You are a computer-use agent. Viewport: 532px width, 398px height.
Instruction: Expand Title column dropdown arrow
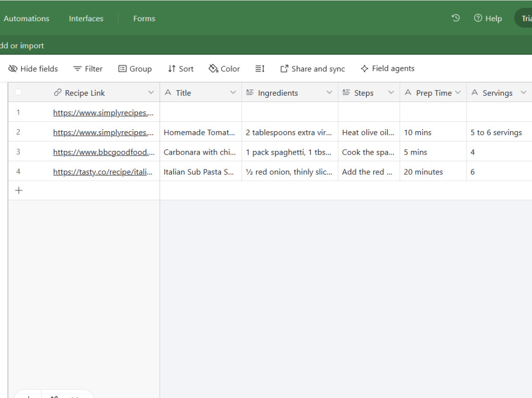point(233,92)
